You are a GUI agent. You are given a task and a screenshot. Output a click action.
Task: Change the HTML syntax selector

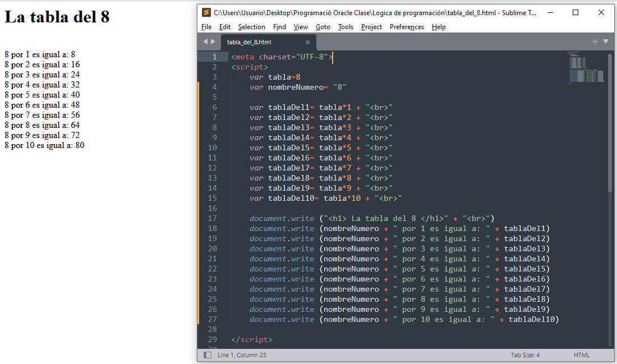click(582, 355)
